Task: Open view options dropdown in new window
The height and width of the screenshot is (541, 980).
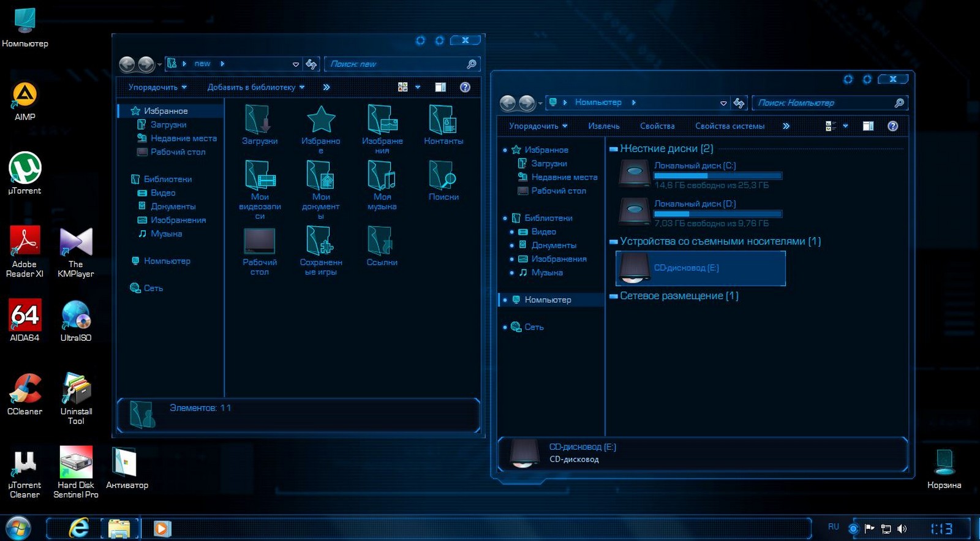Action: [418, 87]
